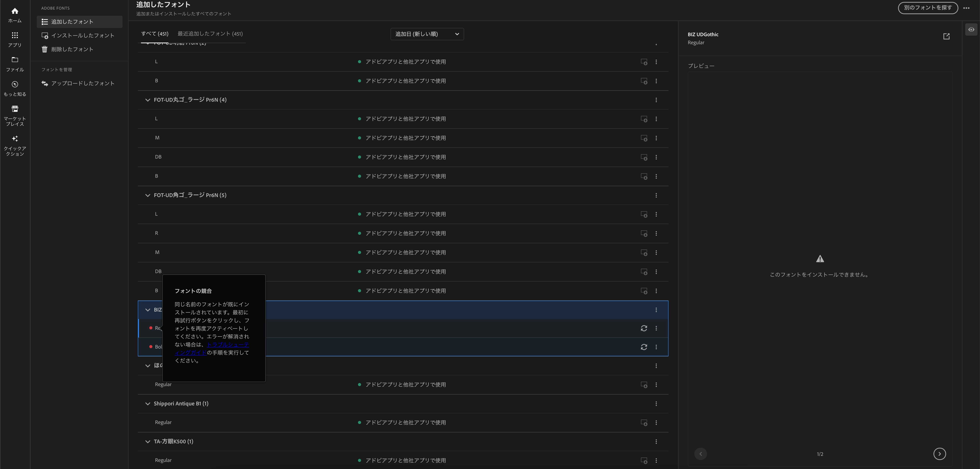Open the 追加日 (新しい順) sort dropdown
Image resolution: width=980 pixels, height=469 pixels.
(x=427, y=34)
